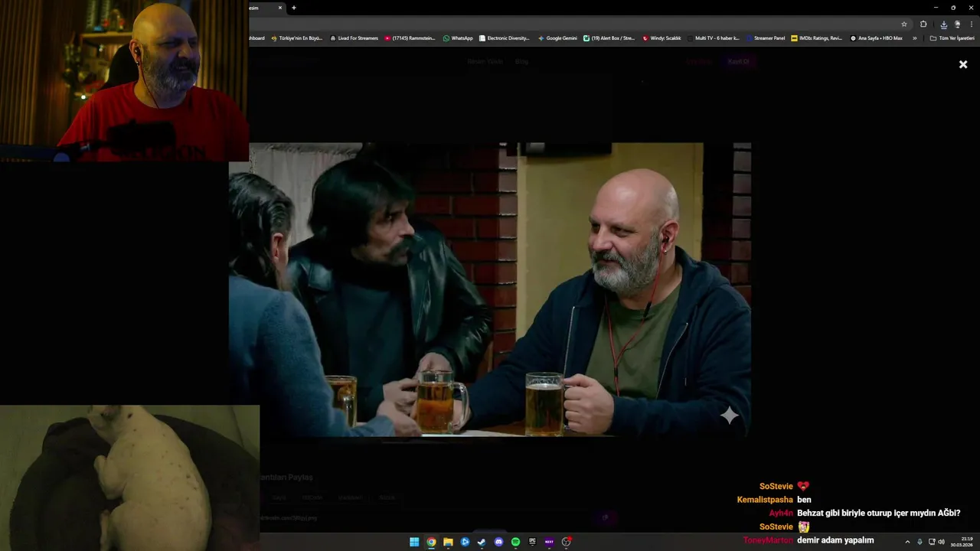The image size is (980, 551).
Task: Open the 'Tüm Yer İşaretleri' bookmarks folder
Action: click(952, 37)
